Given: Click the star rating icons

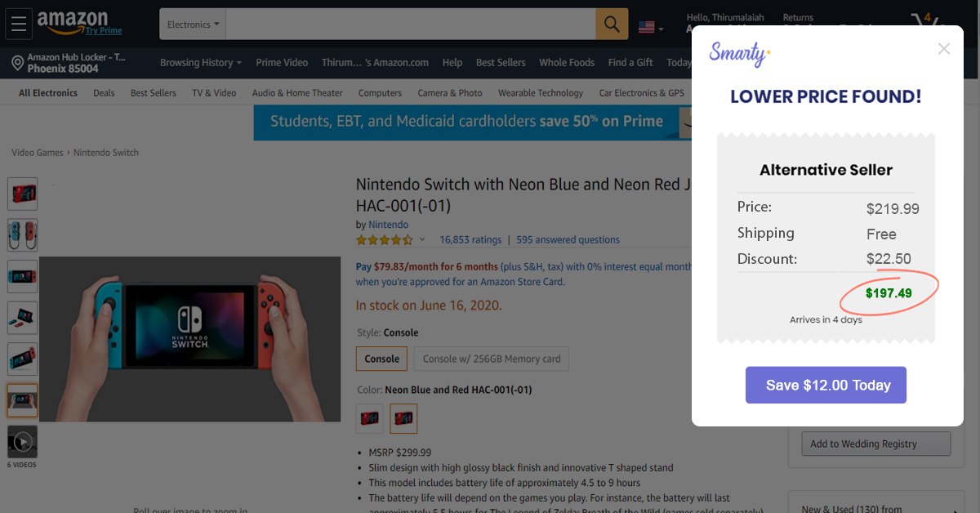Looking at the screenshot, I should tap(384, 240).
